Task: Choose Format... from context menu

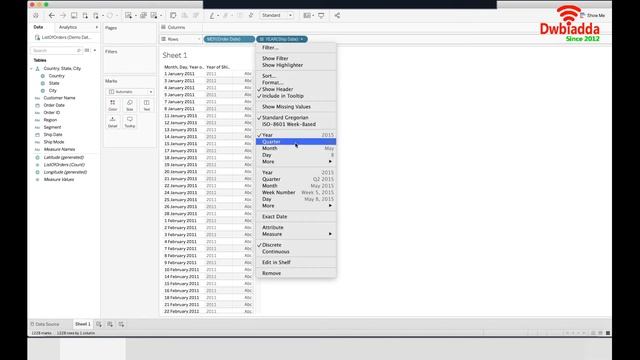Action: [273, 82]
